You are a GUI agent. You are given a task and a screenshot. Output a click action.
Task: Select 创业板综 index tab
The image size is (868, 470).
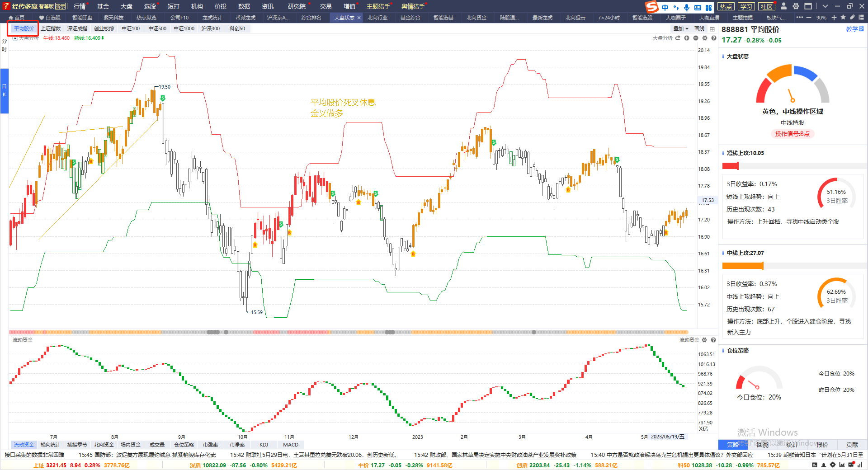point(104,28)
